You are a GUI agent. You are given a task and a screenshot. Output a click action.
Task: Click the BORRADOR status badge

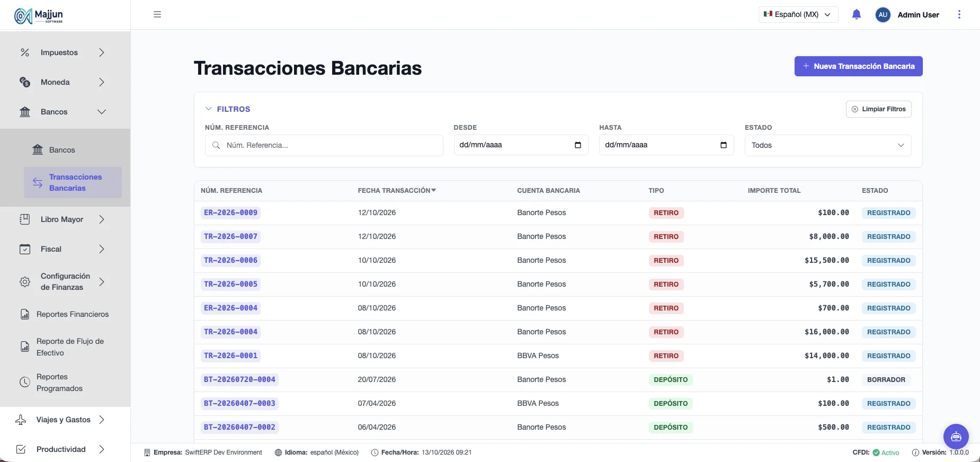pyautogui.click(x=886, y=379)
